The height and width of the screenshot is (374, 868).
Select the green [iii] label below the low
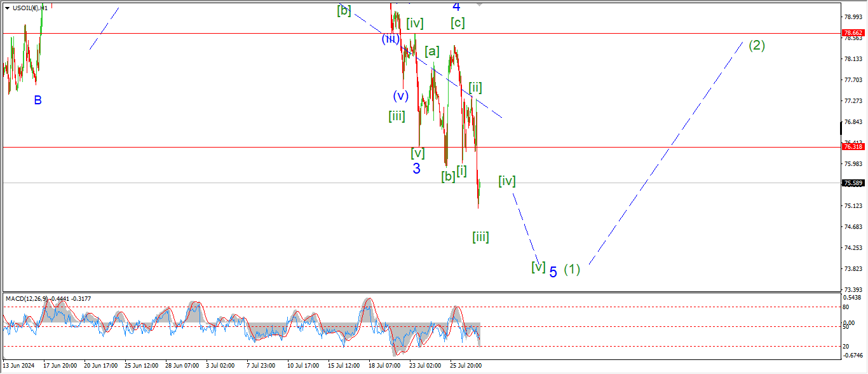click(480, 237)
